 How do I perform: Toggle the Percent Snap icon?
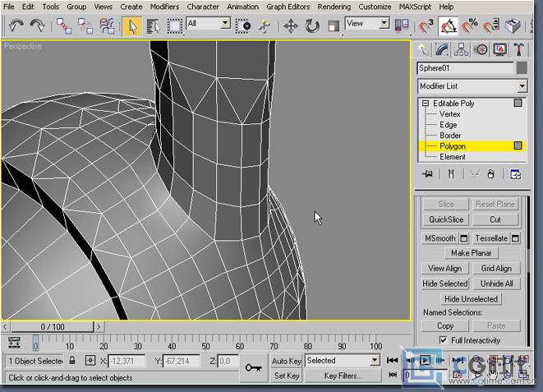pos(470,26)
